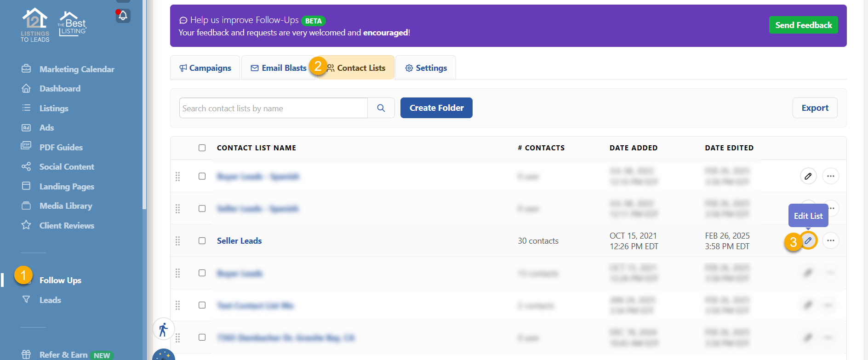Image resolution: width=868 pixels, height=360 pixels.
Task: Switch to Email Blasts tab
Action: pos(278,68)
